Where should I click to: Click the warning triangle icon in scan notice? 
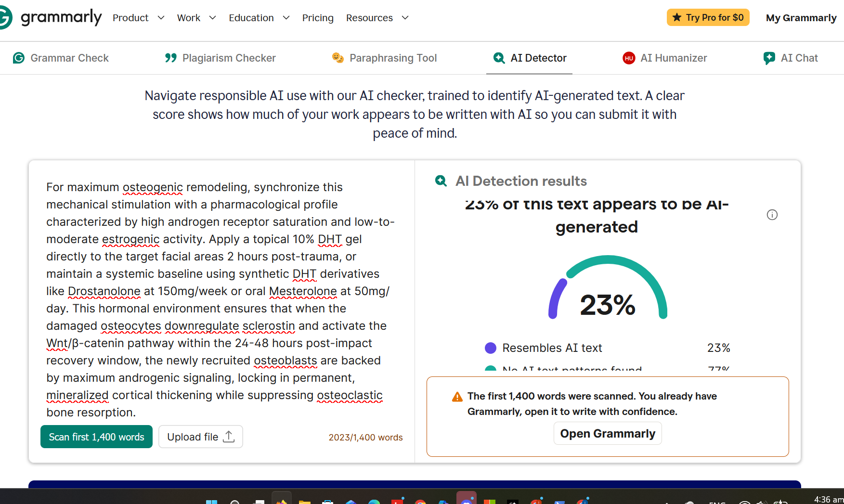(457, 397)
